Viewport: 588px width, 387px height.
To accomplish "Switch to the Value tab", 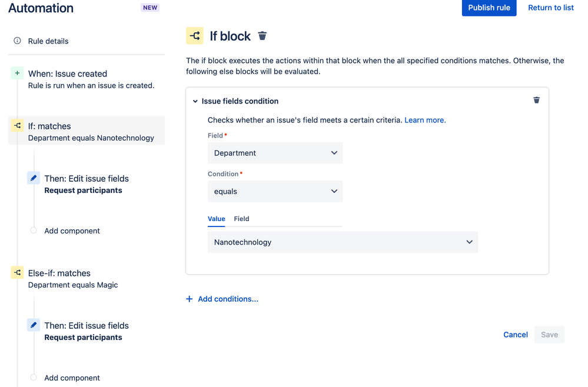I will coord(216,219).
